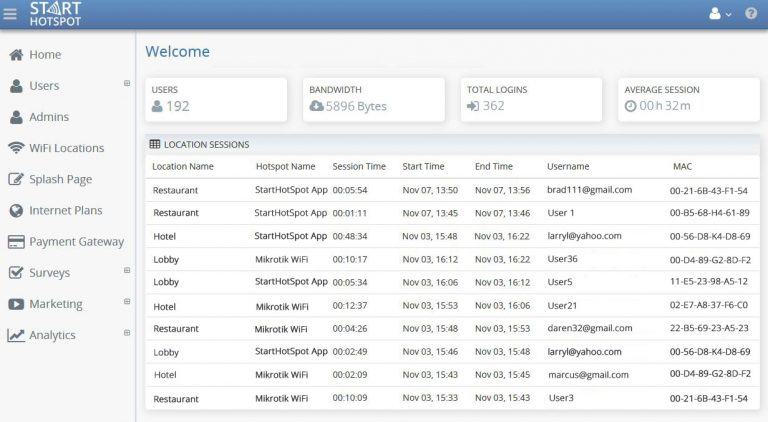
Task: Click the hamburger menu icon
Action: (x=10, y=14)
